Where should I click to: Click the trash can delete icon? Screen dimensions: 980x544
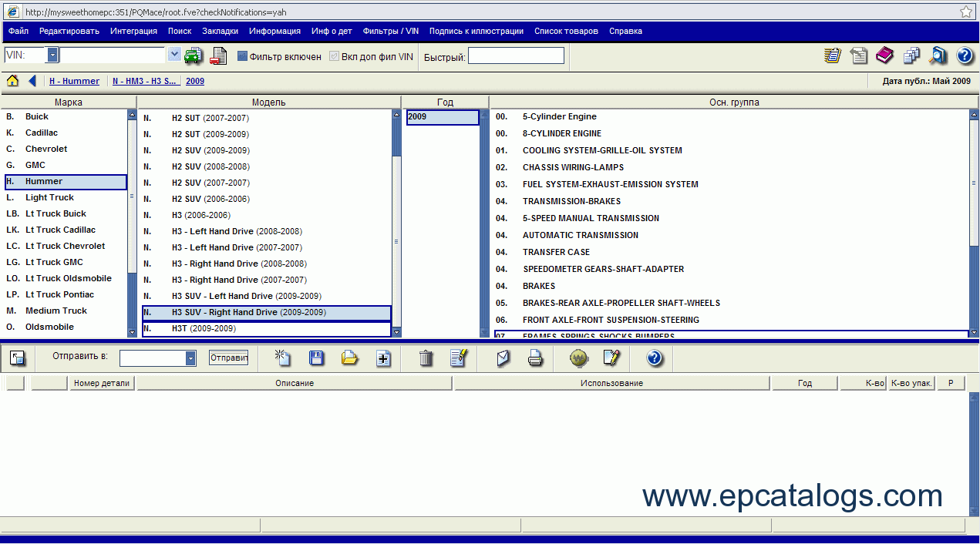[x=426, y=358]
